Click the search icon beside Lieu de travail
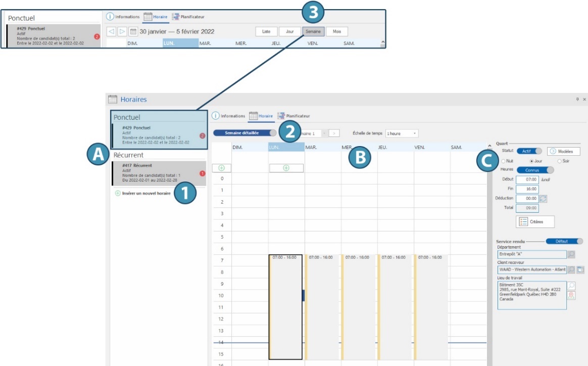 coord(572,286)
